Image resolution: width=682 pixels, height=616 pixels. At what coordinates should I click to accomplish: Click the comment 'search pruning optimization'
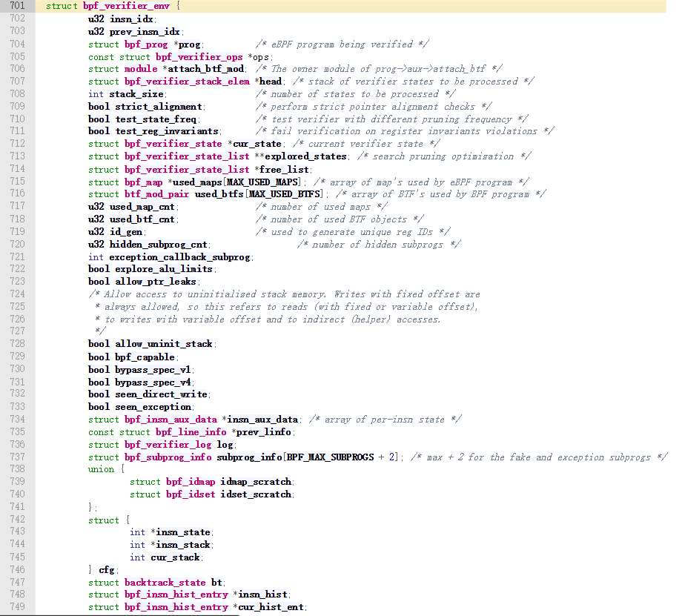click(x=443, y=156)
